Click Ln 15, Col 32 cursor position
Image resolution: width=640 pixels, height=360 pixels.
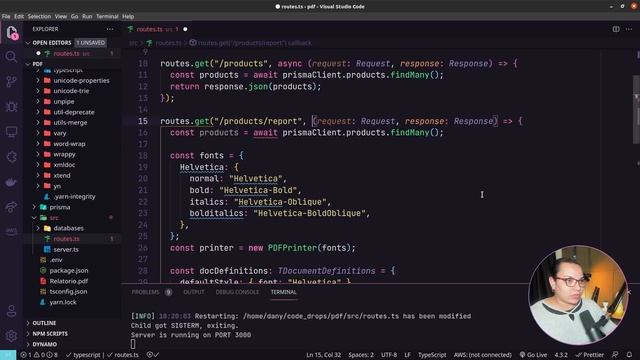point(324,355)
